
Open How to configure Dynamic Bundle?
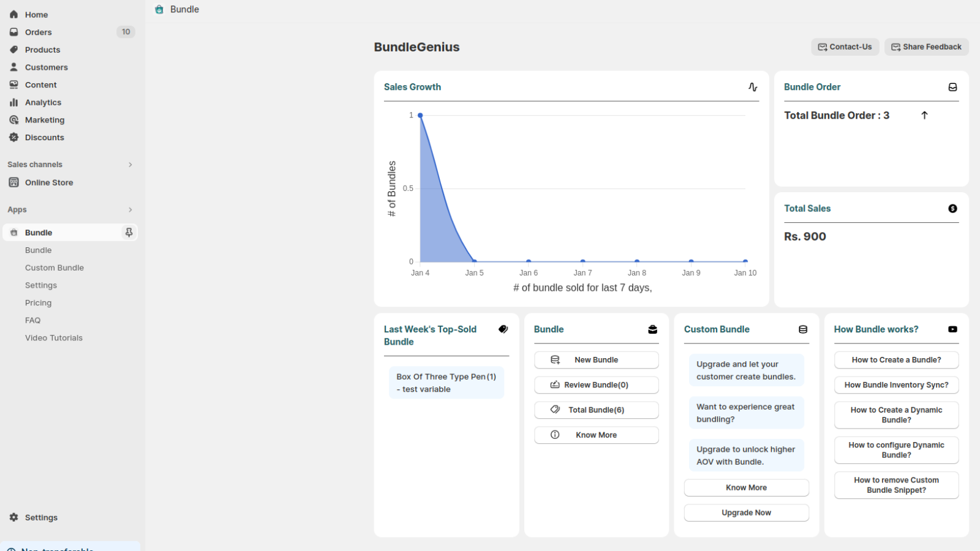tap(897, 450)
